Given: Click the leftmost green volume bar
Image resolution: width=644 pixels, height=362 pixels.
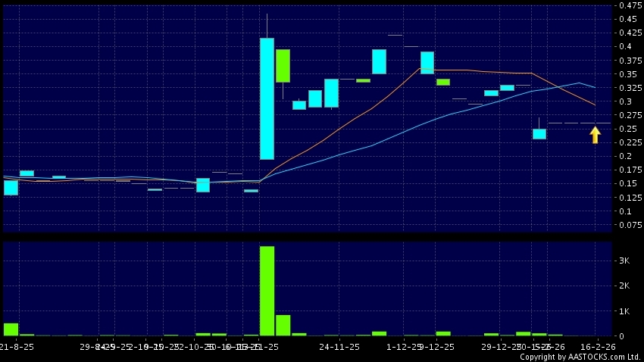Looking at the screenshot, I should pyautogui.click(x=11, y=329).
